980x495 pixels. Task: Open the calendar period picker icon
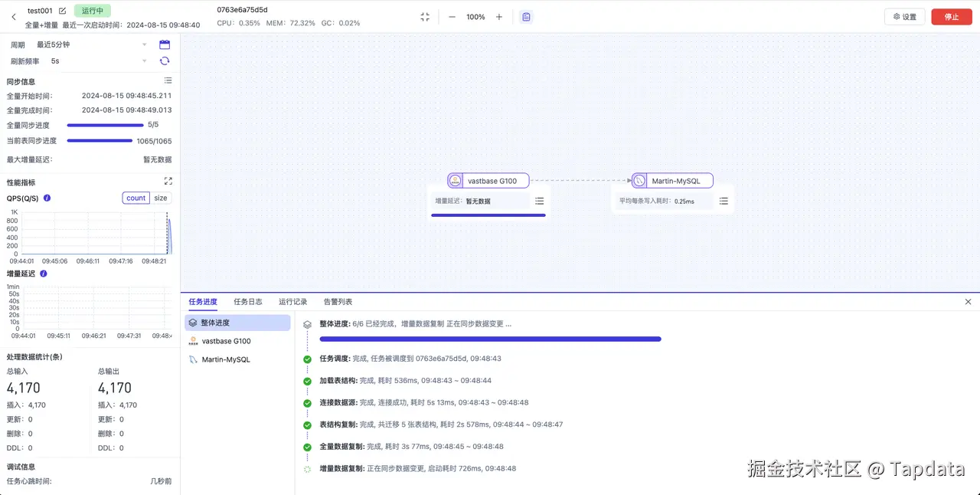coord(165,44)
